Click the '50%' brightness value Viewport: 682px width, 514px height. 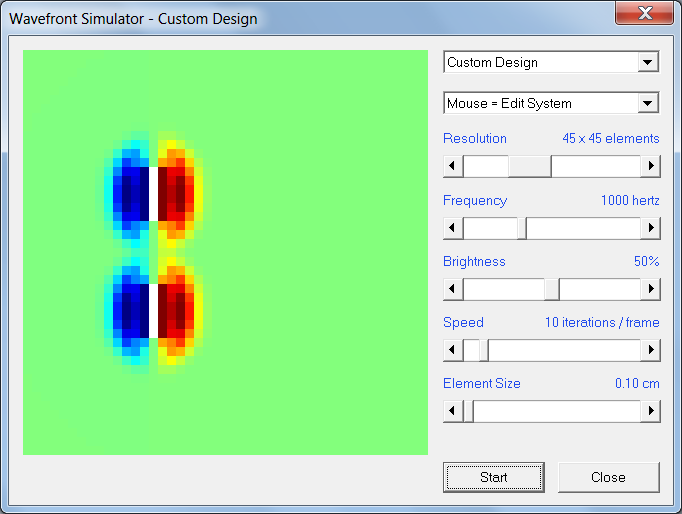646,261
